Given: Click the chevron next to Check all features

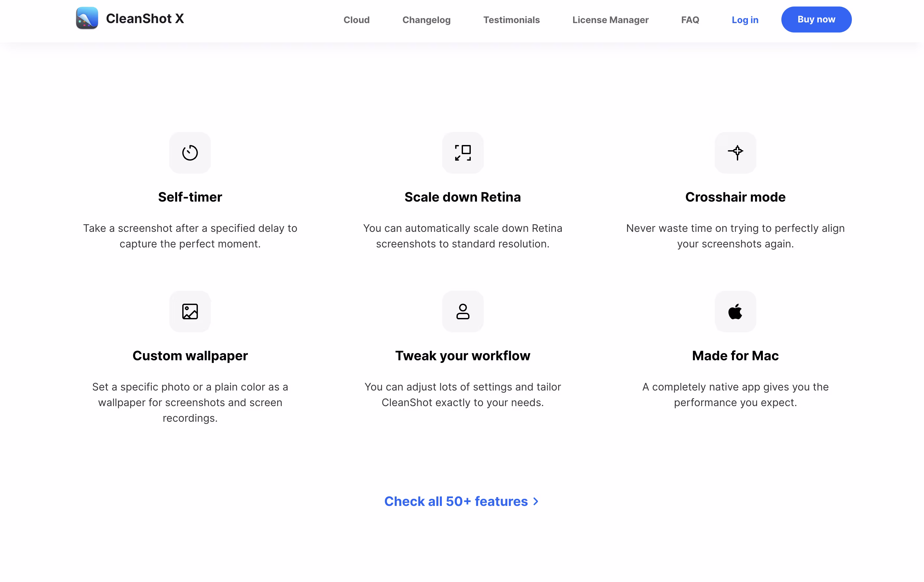Looking at the screenshot, I should [536, 501].
